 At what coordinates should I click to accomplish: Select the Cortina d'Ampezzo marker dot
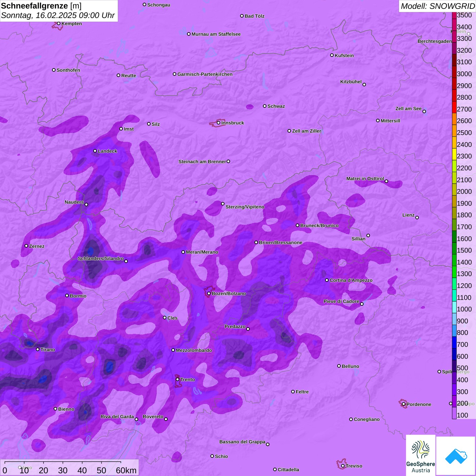[x=327, y=280]
